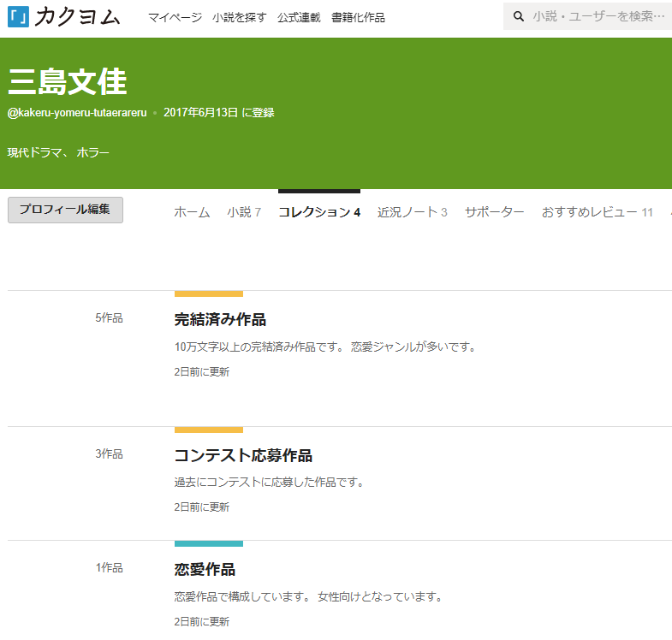This screenshot has width=672, height=640.
Task: Click 2日前に更新 under 恋愛作品
Action: pos(202,621)
